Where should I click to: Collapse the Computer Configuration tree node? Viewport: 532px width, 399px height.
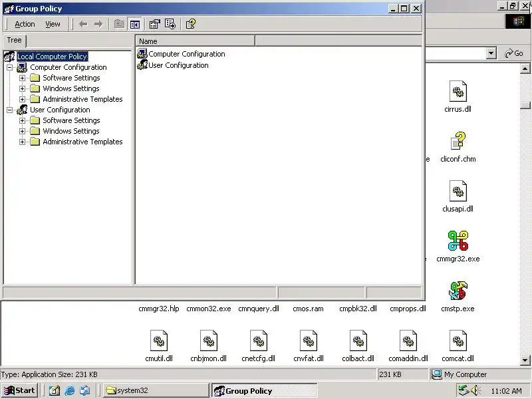pyautogui.click(x=10, y=67)
